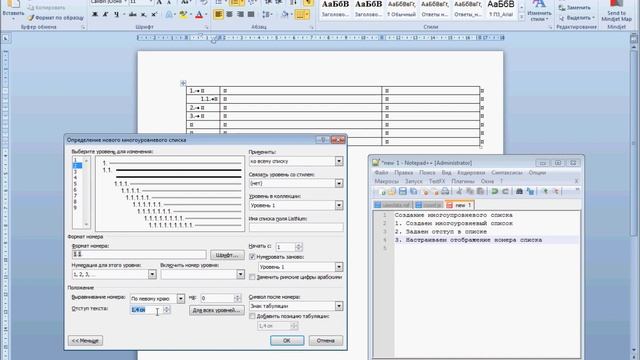Click Имя списка поля ListNum field

(x=296, y=227)
